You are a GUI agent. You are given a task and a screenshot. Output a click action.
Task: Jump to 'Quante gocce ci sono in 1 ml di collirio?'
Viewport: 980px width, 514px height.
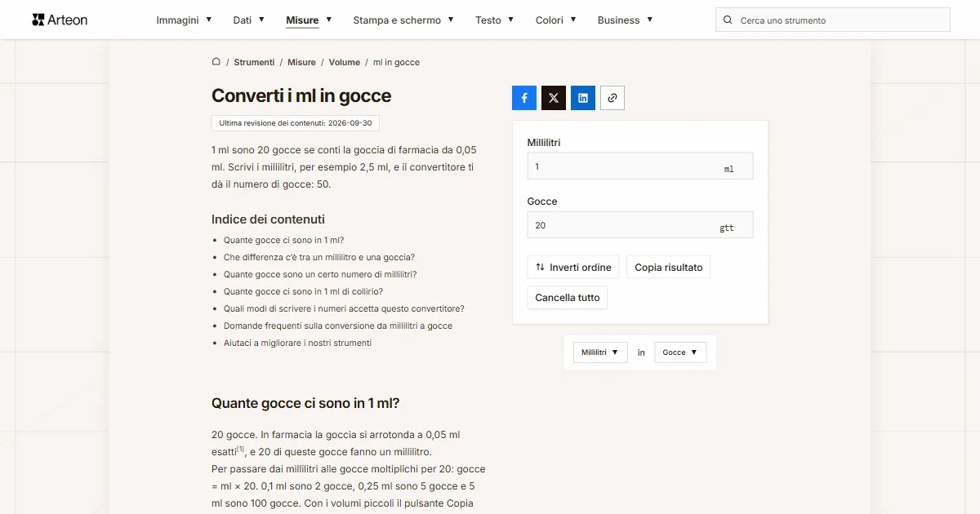click(303, 291)
